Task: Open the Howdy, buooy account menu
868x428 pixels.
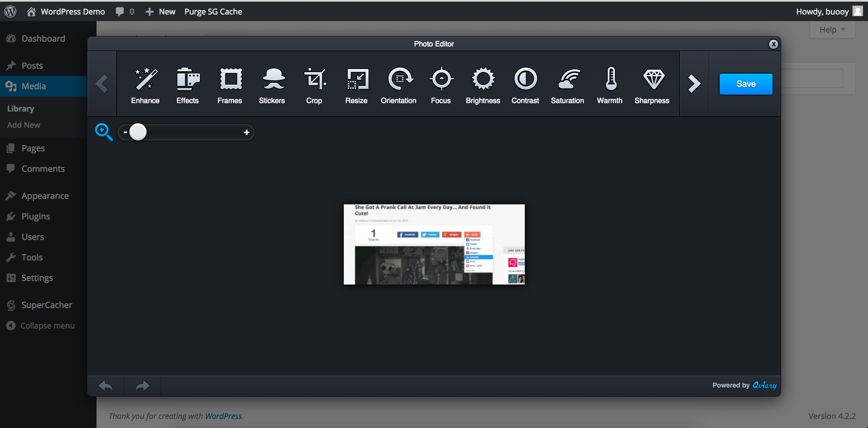Action: point(829,11)
